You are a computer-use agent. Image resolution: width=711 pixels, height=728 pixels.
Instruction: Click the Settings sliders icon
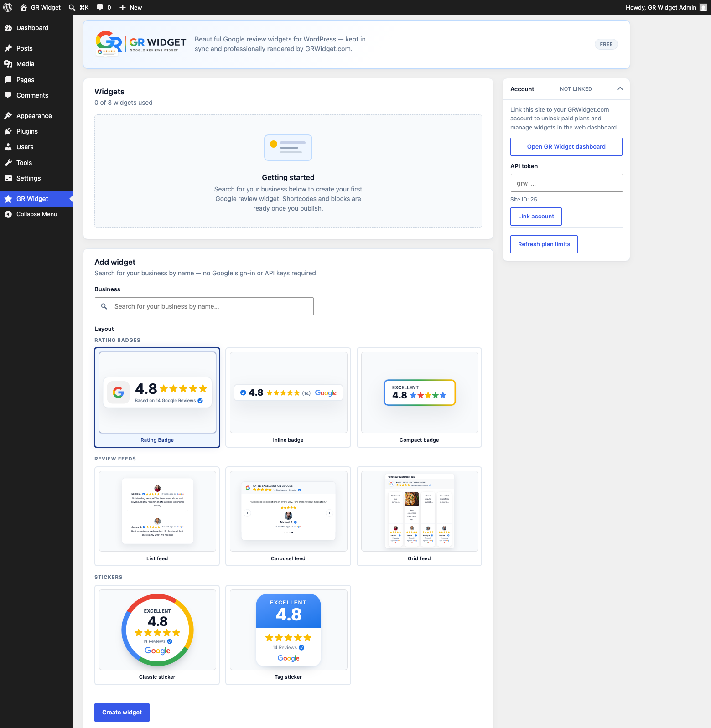[x=8, y=178]
